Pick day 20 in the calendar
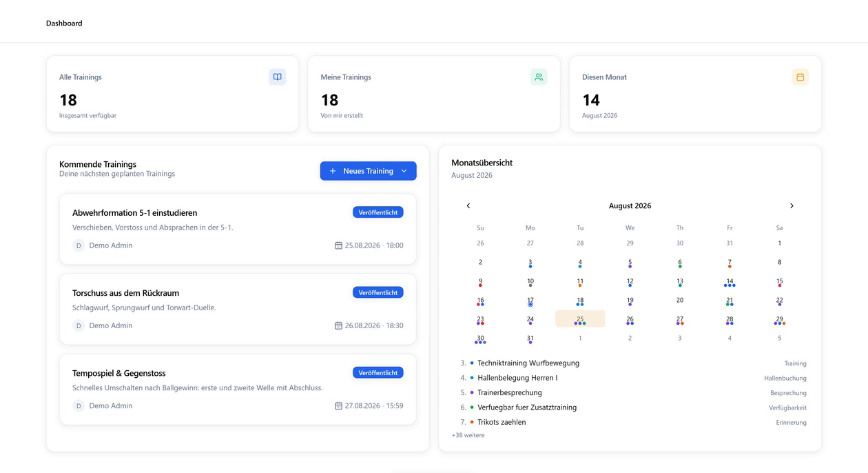This screenshot has height=473, width=868. pos(680,300)
